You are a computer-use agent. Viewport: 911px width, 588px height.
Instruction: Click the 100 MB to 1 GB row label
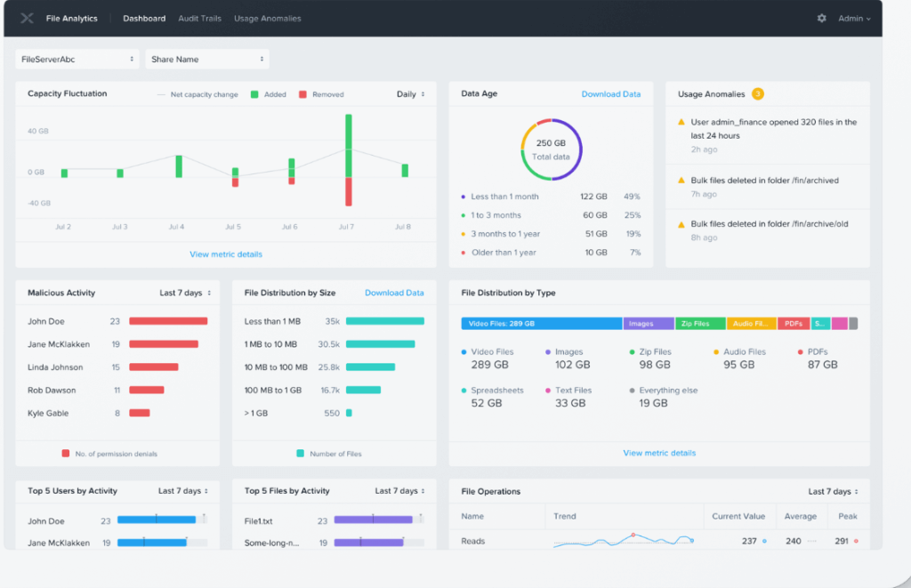(x=273, y=391)
